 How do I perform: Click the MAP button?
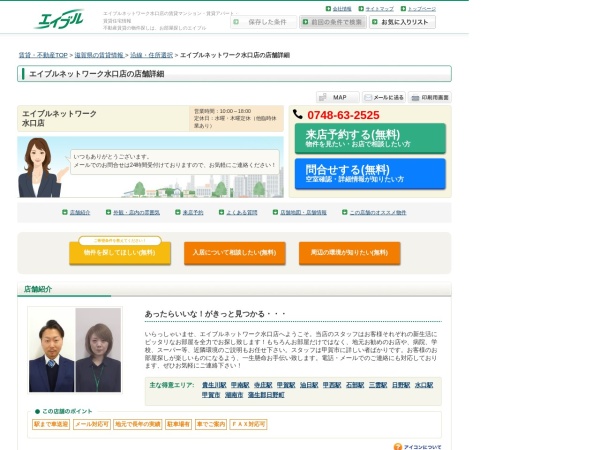338,98
